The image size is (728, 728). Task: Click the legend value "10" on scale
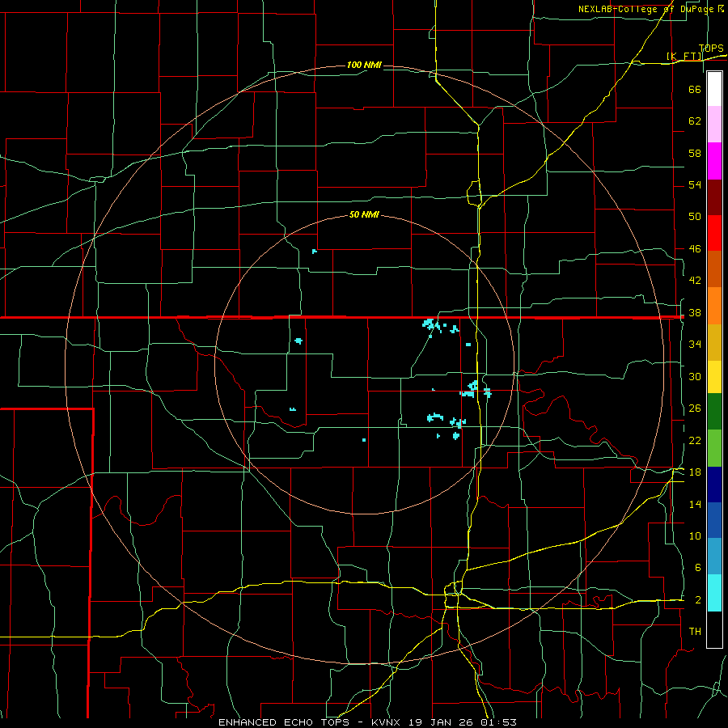pyautogui.click(x=695, y=536)
